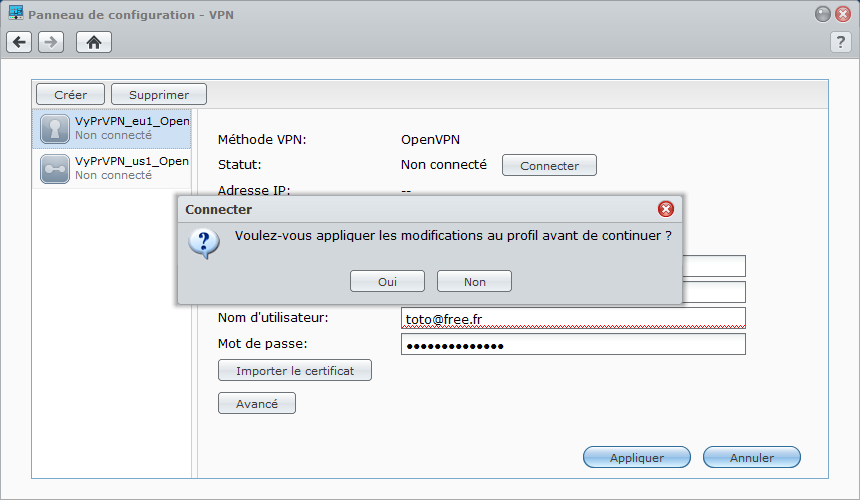
Task: Click Connecter button next to Statut
Action: tap(549, 165)
